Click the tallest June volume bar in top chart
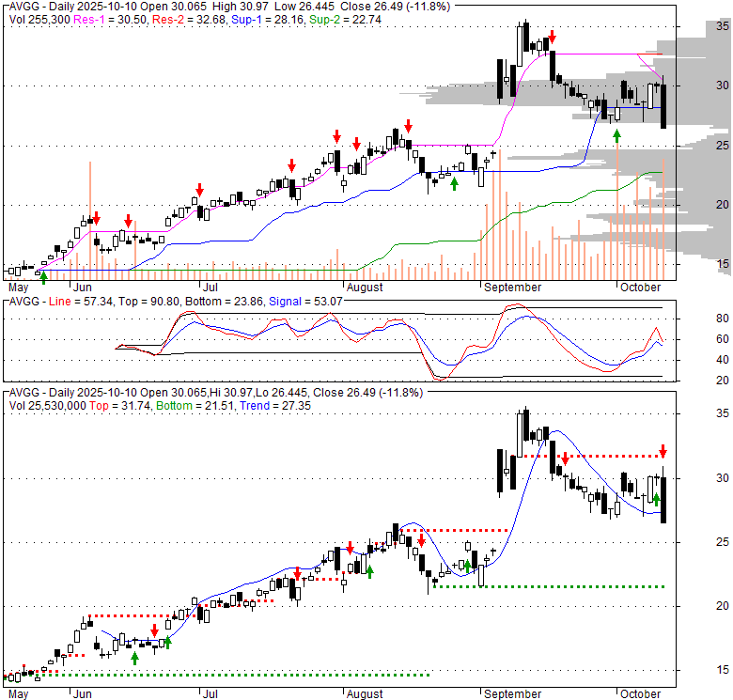This screenshot has height=700, width=733. (x=90, y=221)
